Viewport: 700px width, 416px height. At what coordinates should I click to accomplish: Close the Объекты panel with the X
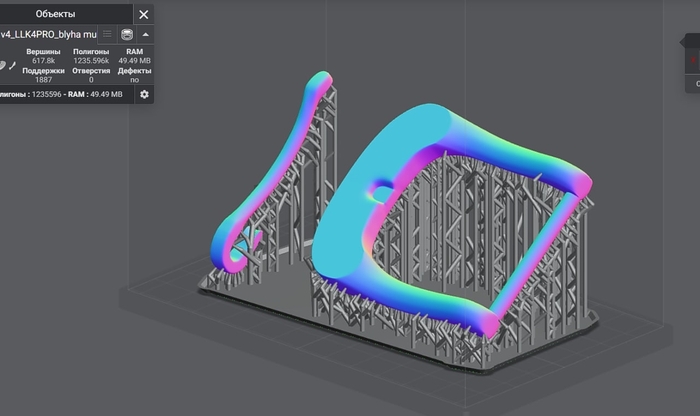144,14
